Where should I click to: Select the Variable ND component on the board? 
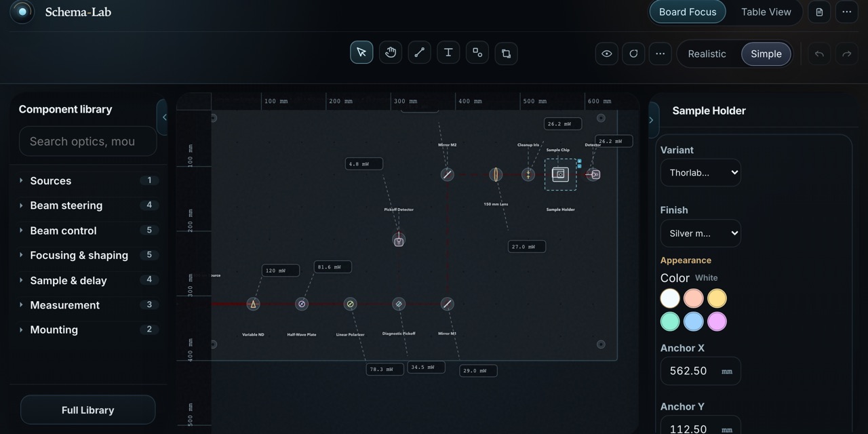pos(253,304)
